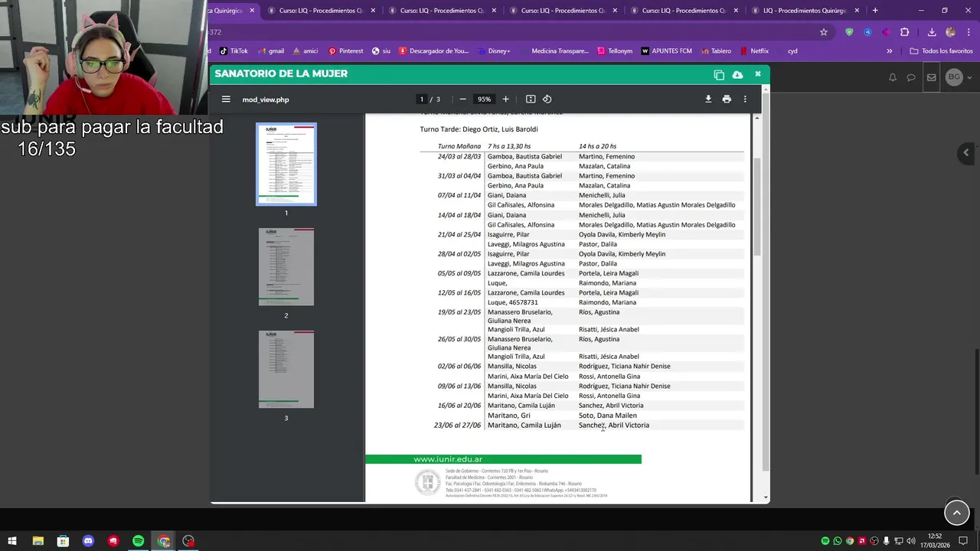Image resolution: width=980 pixels, height=551 pixels.
Task: Open the gmail bookmark
Action: click(x=270, y=51)
